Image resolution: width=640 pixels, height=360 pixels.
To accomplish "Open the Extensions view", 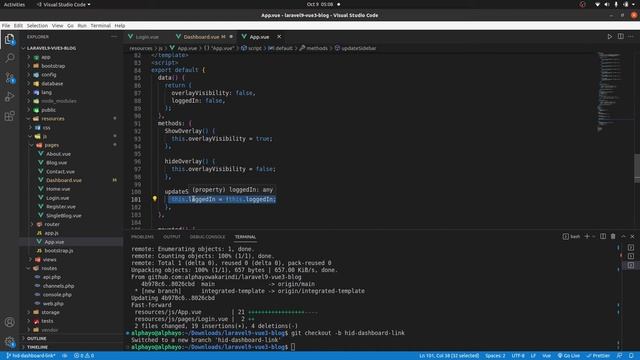I will [9, 116].
